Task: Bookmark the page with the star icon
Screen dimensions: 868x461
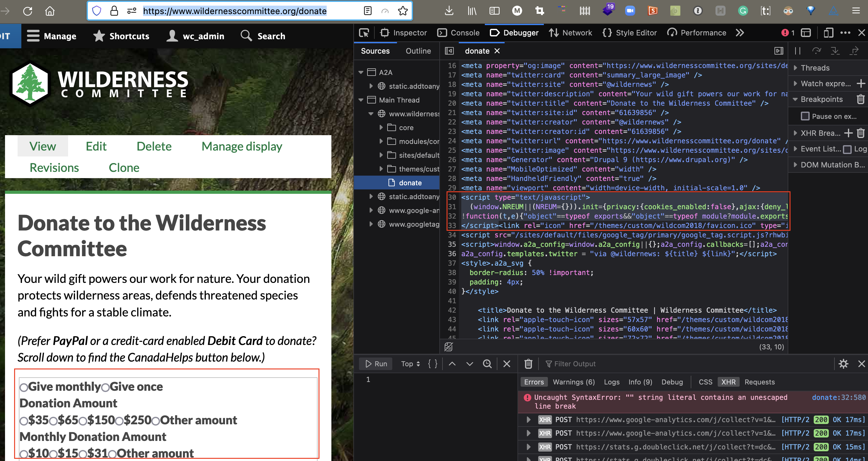Action: pyautogui.click(x=403, y=11)
